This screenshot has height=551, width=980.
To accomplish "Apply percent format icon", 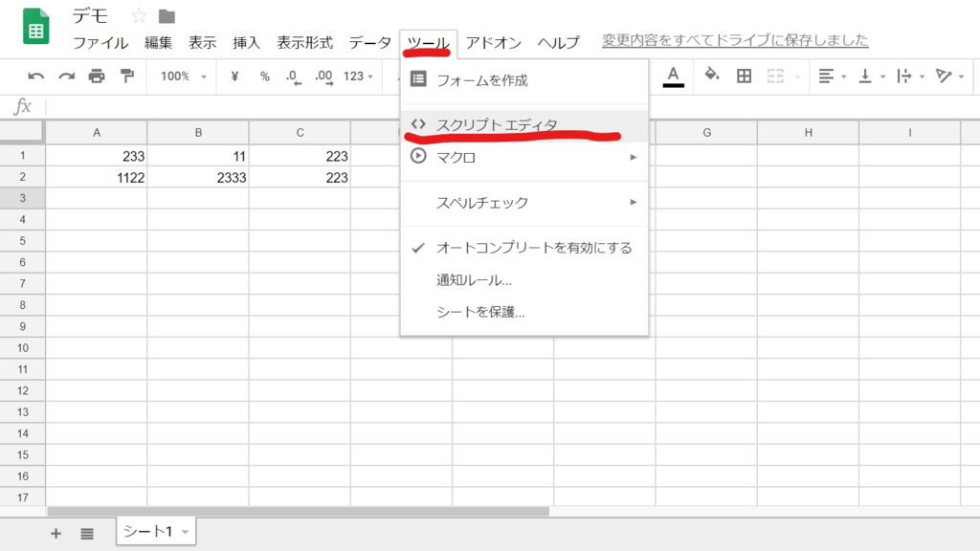I will pyautogui.click(x=265, y=76).
